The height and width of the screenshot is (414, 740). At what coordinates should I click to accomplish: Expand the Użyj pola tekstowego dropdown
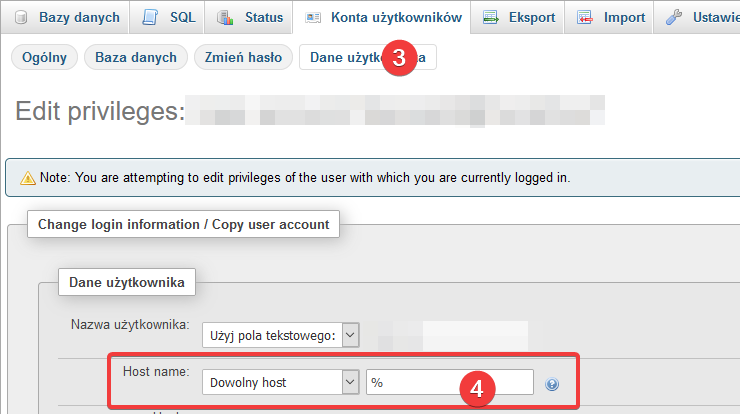280,335
